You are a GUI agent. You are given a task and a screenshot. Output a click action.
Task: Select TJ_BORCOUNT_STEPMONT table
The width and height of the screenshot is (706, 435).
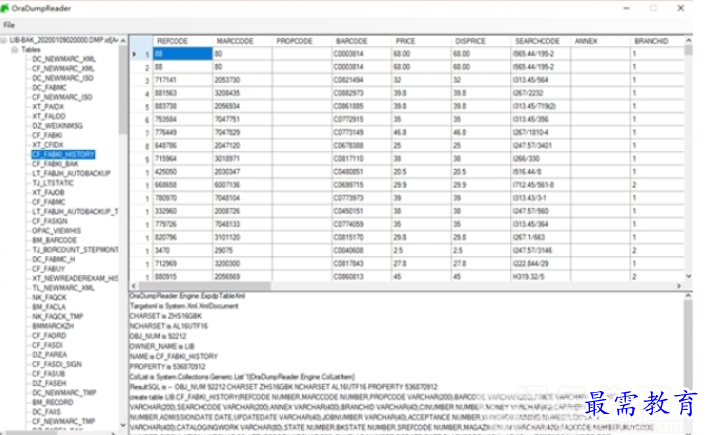click(75, 249)
